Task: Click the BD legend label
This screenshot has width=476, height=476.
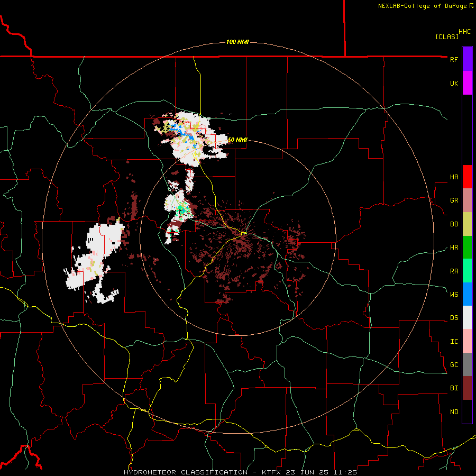Action: click(454, 224)
